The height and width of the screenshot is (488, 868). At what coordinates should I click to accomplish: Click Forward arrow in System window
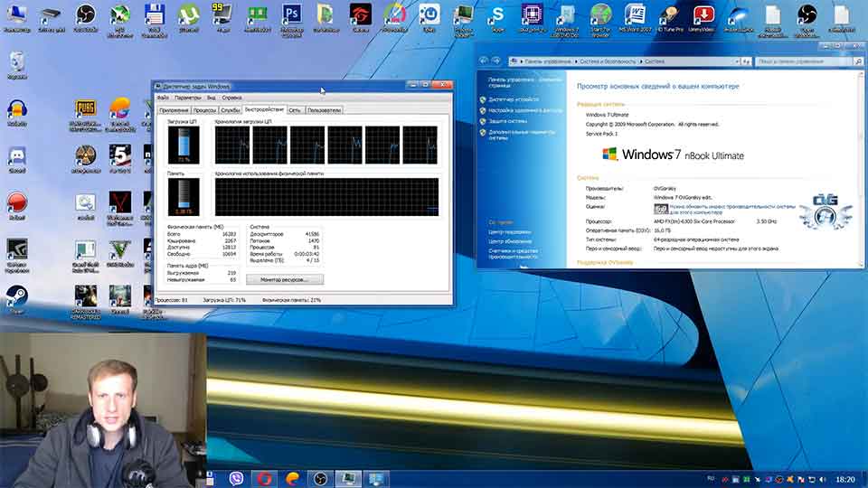click(x=496, y=61)
